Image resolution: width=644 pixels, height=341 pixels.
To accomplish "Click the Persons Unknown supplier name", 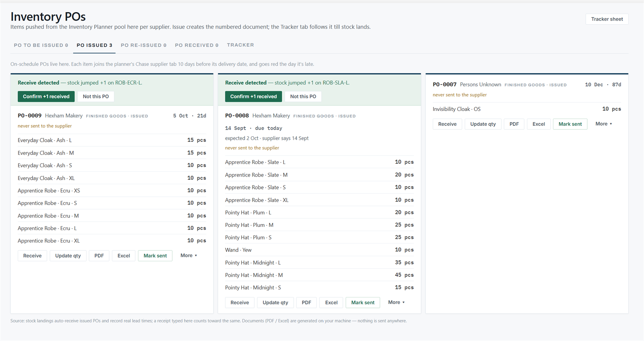I will 481,85.
